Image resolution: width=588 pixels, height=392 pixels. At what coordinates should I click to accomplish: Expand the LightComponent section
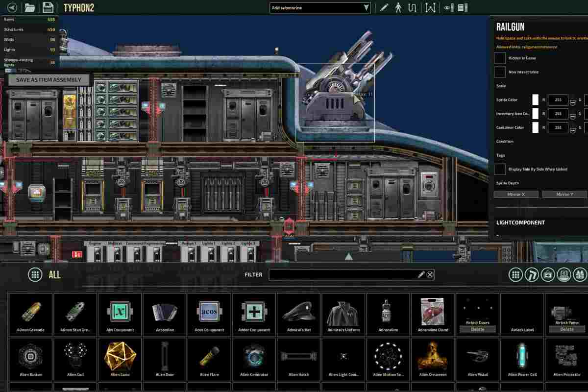pyautogui.click(x=520, y=222)
